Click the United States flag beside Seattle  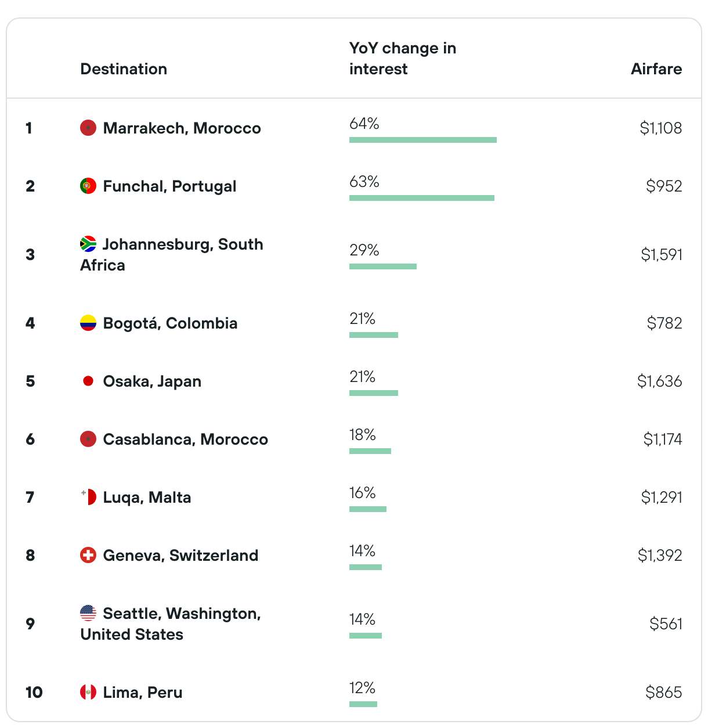(x=88, y=613)
